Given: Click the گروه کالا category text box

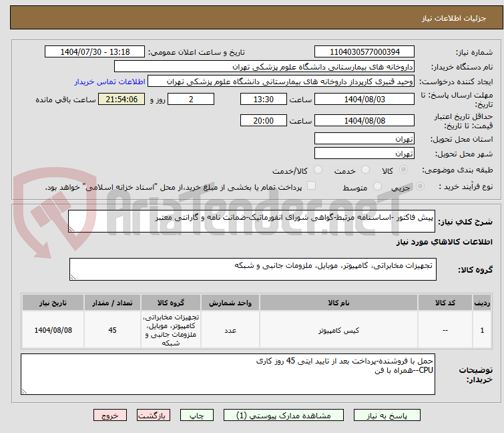Looking at the screenshot, I should coord(252,269).
